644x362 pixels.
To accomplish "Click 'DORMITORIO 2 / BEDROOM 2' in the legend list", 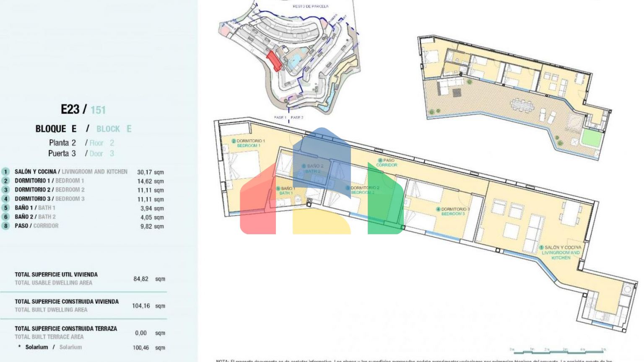I will click(x=49, y=190).
